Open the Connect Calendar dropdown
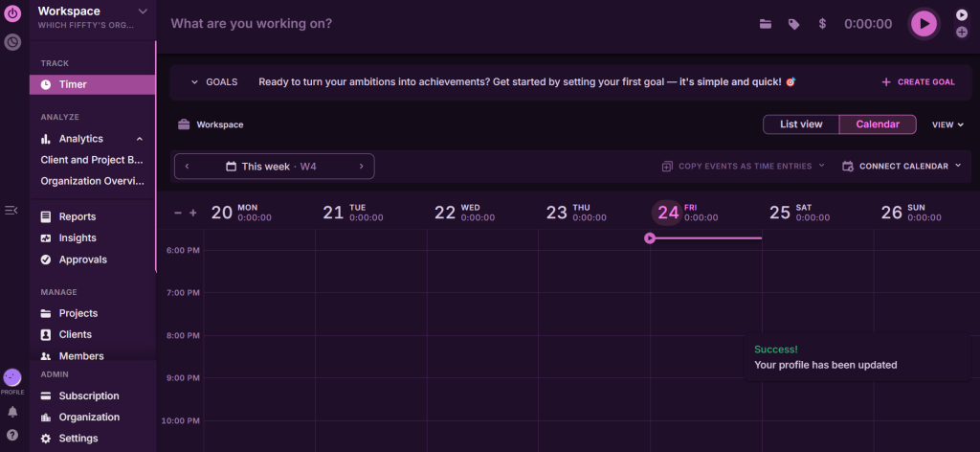Image resolution: width=980 pixels, height=452 pixels. (902, 166)
